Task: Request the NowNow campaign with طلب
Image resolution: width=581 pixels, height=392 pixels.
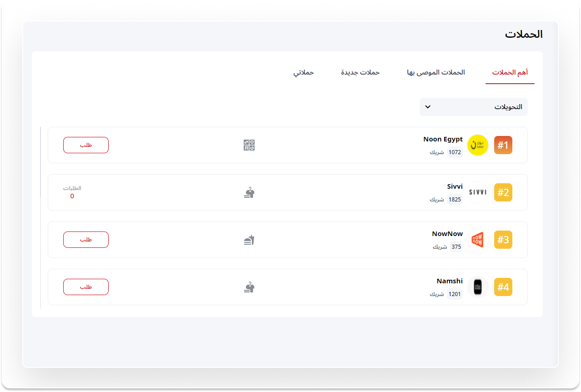Action: [86, 240]
